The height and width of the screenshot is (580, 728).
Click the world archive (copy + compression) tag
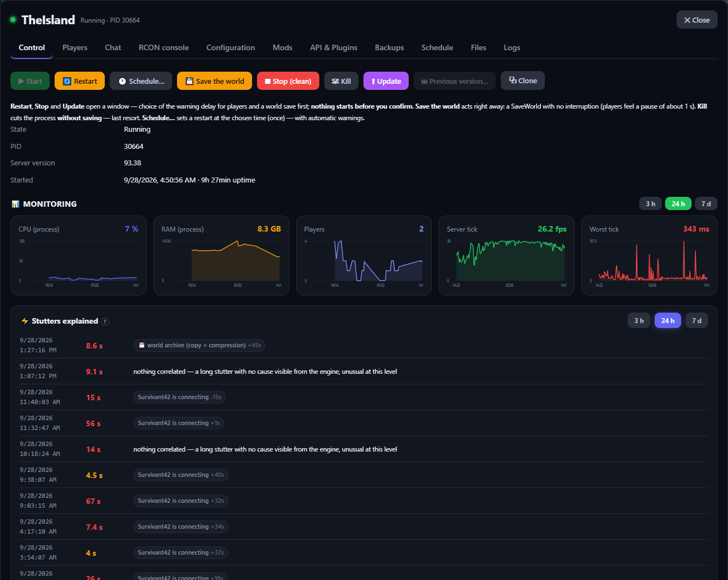point(199,345)
